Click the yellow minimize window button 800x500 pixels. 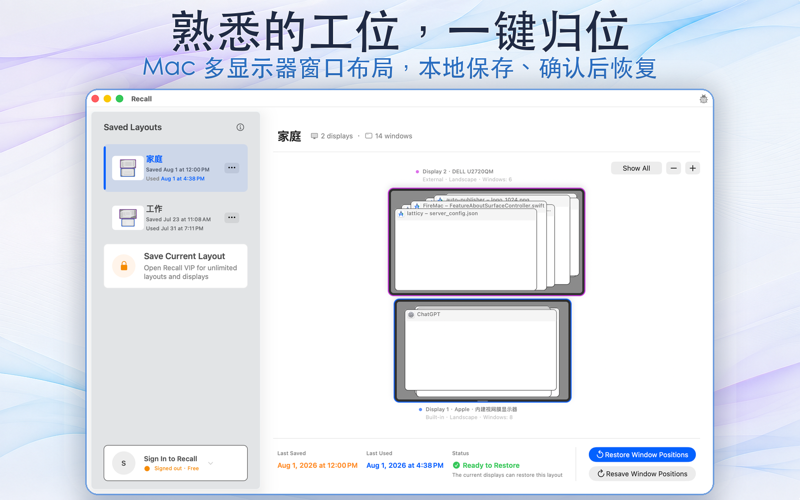107,99
